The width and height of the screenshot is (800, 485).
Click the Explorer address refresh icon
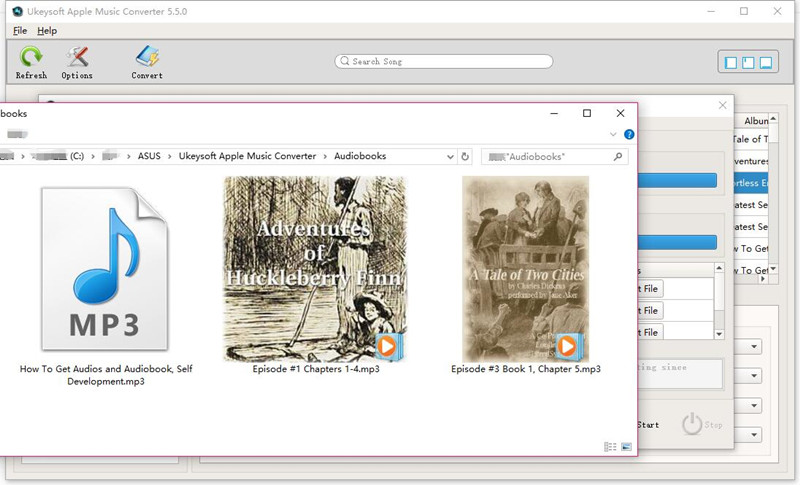click(465, 157)
